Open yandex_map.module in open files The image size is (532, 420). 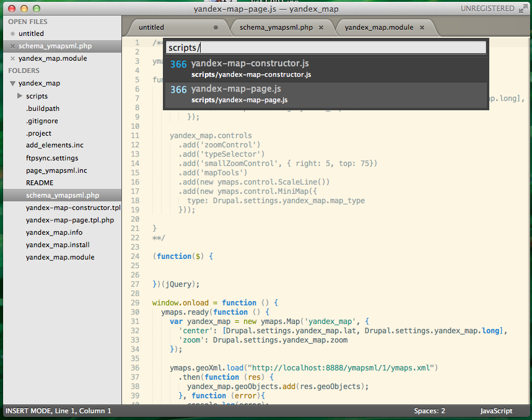[53, 58]
